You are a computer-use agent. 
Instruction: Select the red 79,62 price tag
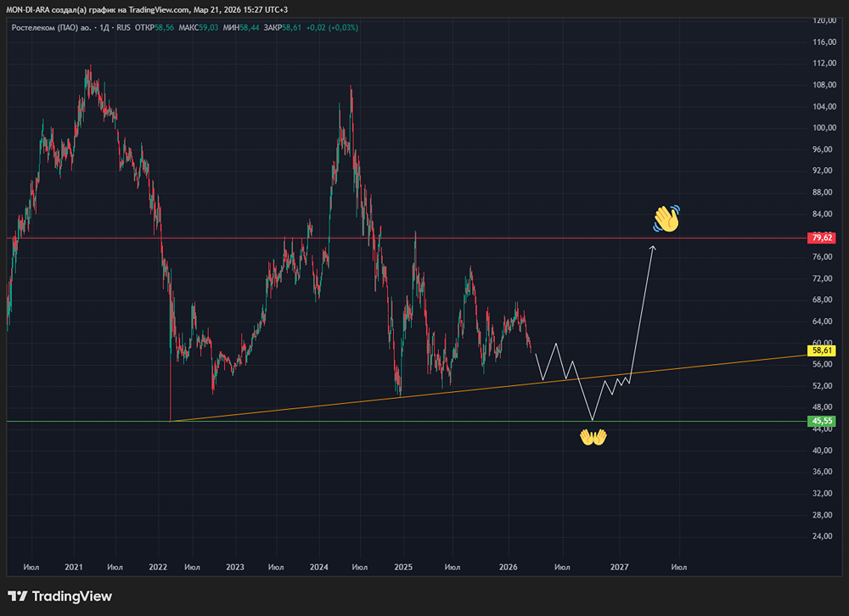pos(821,238)
